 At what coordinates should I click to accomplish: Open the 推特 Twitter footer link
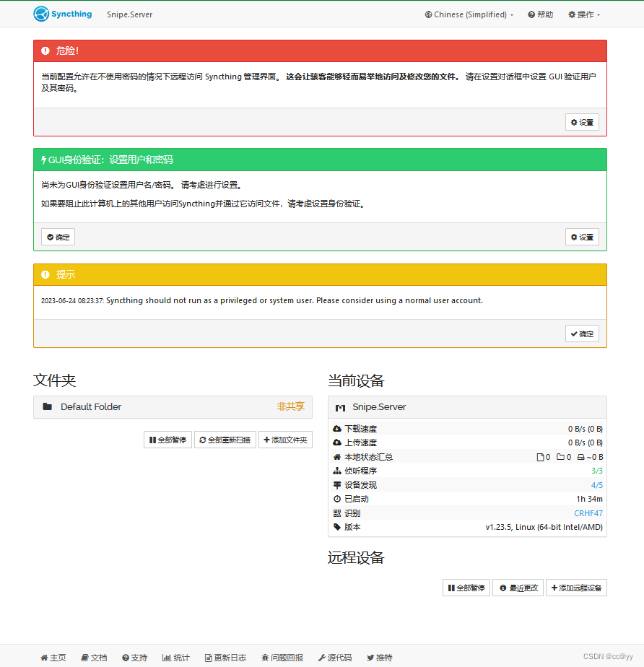pos(380,658)
